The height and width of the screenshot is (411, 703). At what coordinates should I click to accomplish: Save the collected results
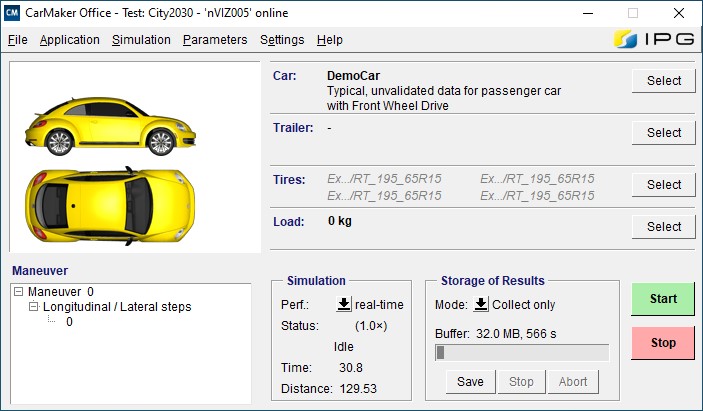coord(470,382)
